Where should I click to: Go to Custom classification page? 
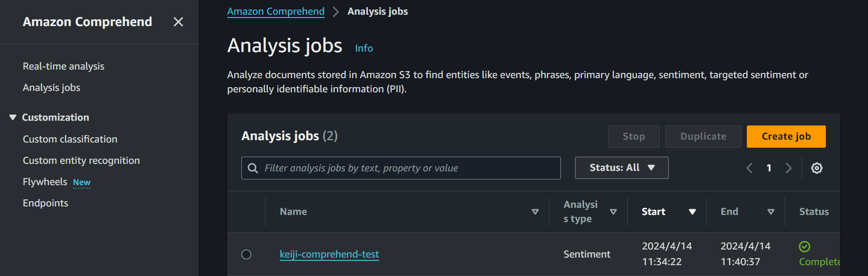click(x=70, y=139)
